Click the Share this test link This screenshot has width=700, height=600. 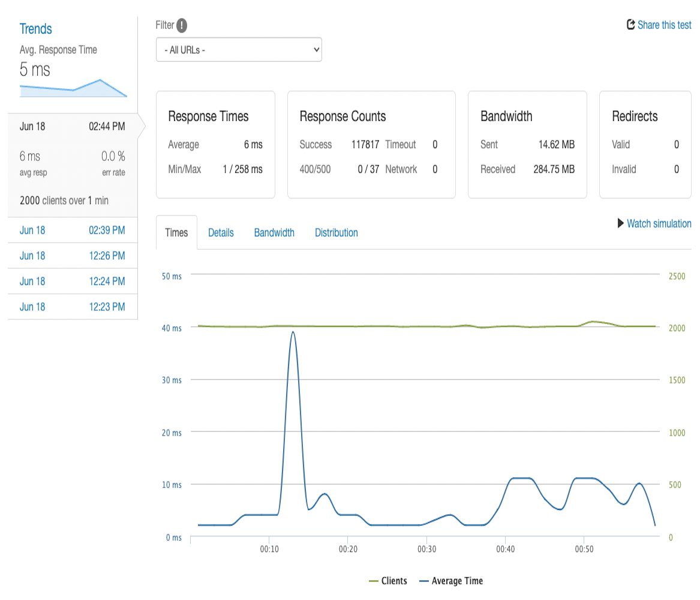click(x=664, y=25)
